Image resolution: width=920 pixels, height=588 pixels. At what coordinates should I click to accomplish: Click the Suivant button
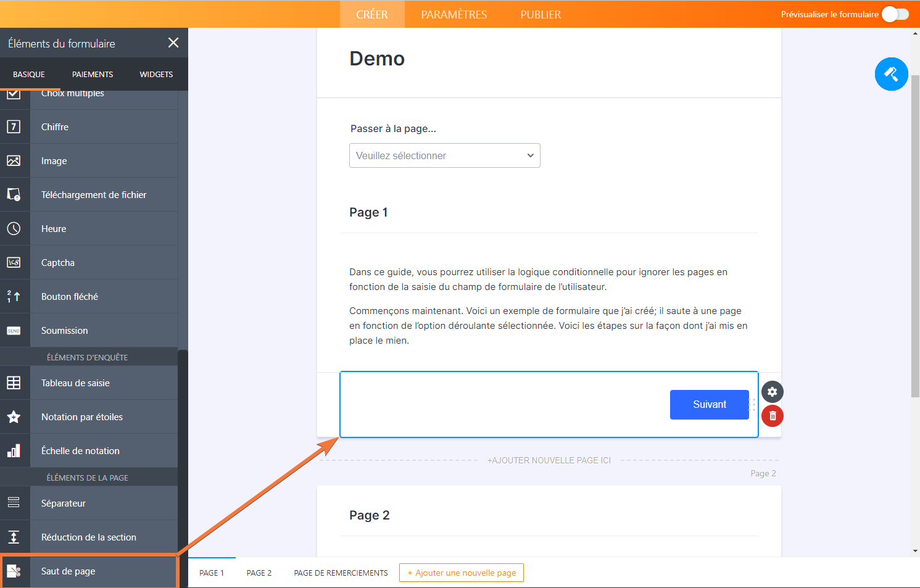[x=709, y=405]
